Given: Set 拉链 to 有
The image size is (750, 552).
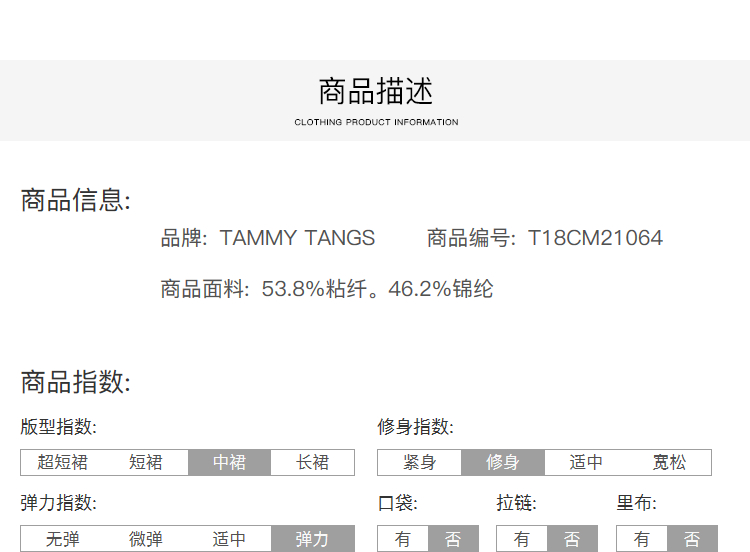Looking at the screenshot, I should tap(522, 539).
